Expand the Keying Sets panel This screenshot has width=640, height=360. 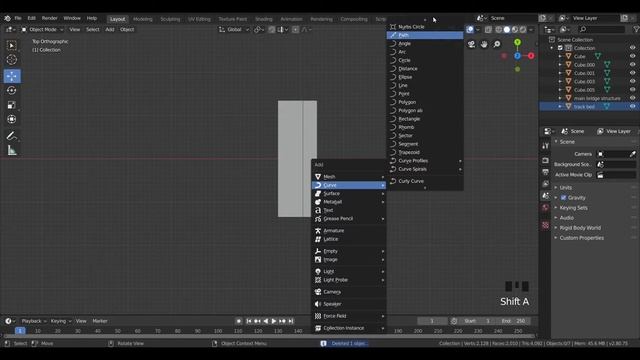[573, 208]
